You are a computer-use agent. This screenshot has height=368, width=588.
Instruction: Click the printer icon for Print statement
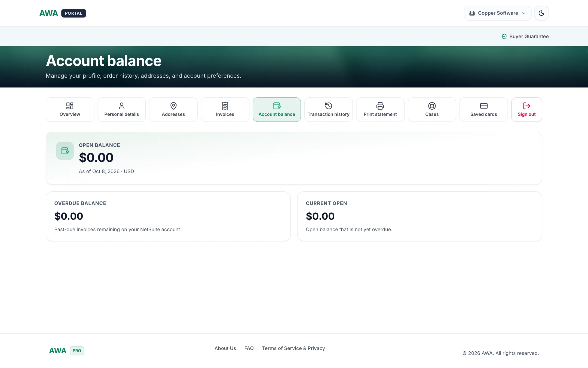pyautogui.click(x=380, y=106)
